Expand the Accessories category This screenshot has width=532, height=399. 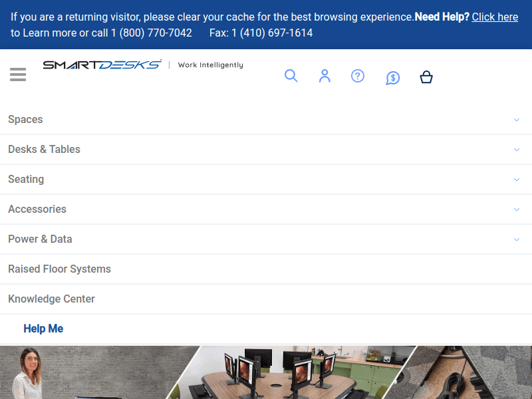tap(37, 209)
